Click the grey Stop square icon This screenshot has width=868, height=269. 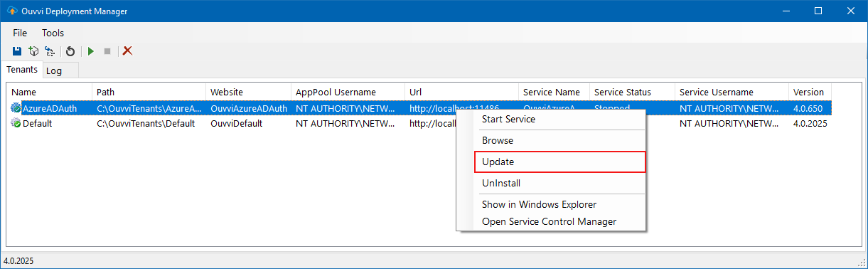coord(107,51)
